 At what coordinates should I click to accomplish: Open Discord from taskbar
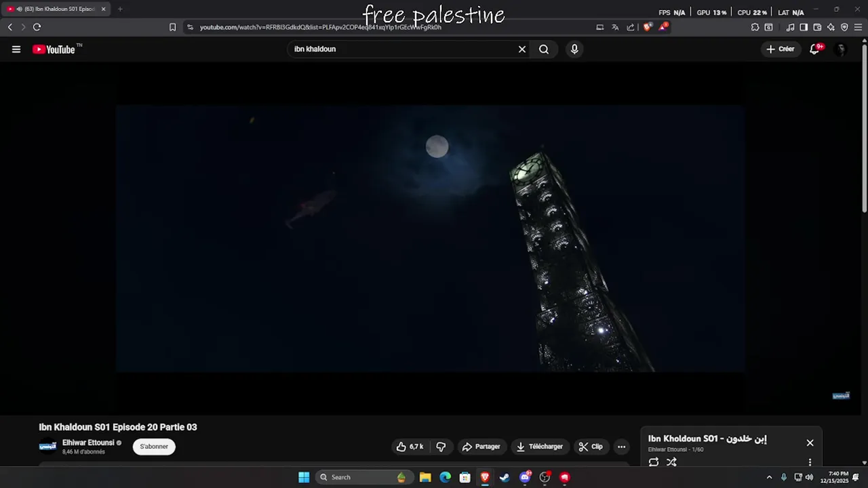(525, 477)
